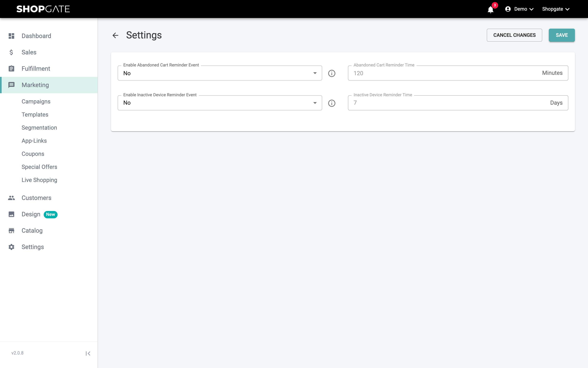This screenshot has width=588, height=368.
Task: Open Enable Abandoned Cart Reminder Event dropdown
Action: (220, 73)
